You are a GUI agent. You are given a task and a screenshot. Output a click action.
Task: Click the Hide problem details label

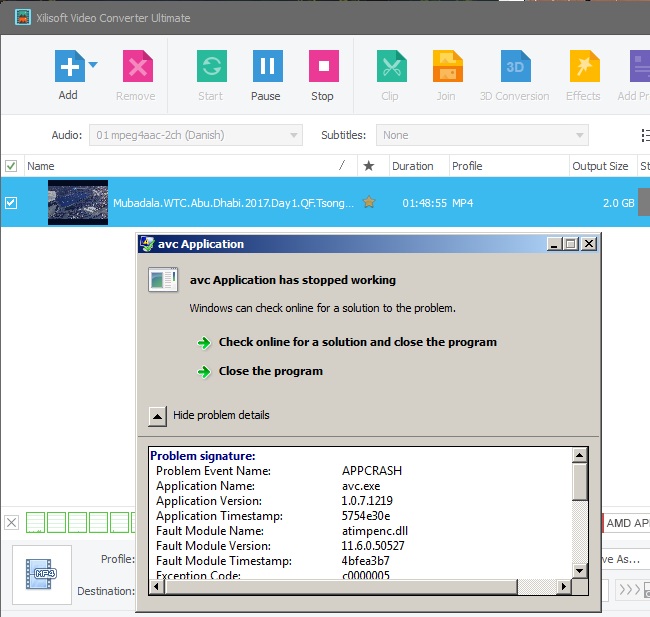(x=221, y=415)
